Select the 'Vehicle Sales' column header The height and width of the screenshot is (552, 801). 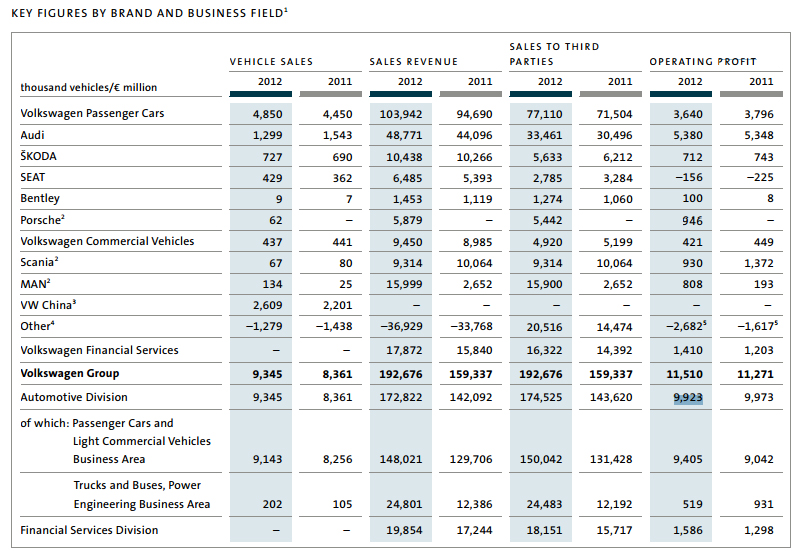[x=271, y=62]
